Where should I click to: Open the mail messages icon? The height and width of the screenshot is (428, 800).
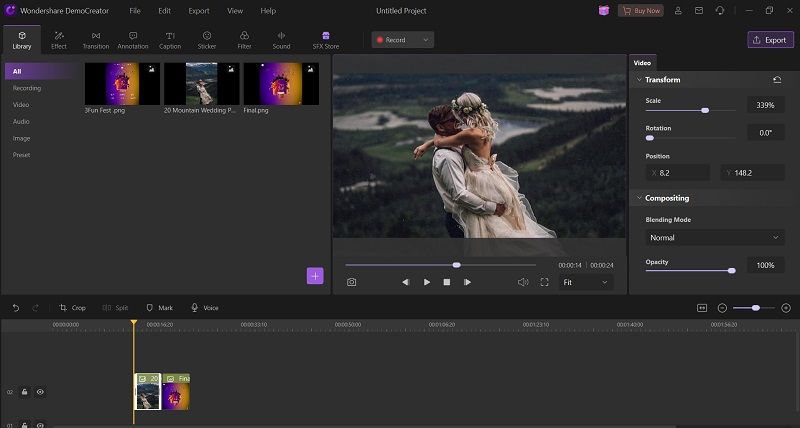(699, 11)
